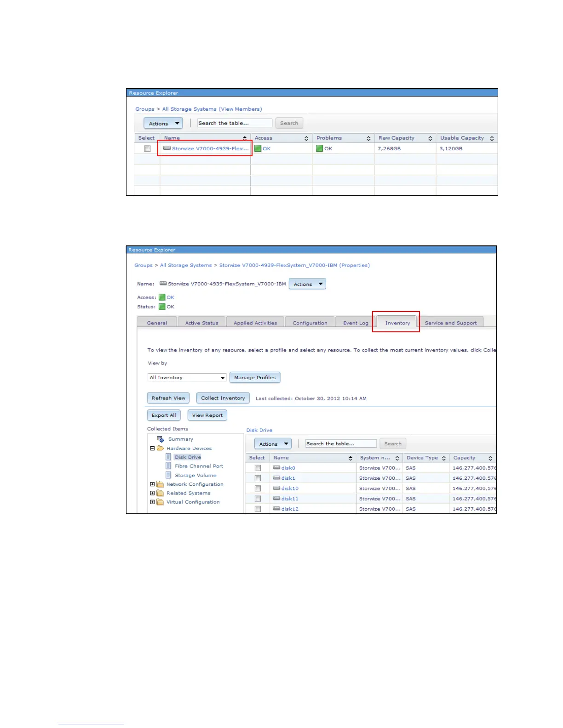Viewport: 563px width, 728px height.
Task: Click the Export All button
Action: tap(164, 415)
